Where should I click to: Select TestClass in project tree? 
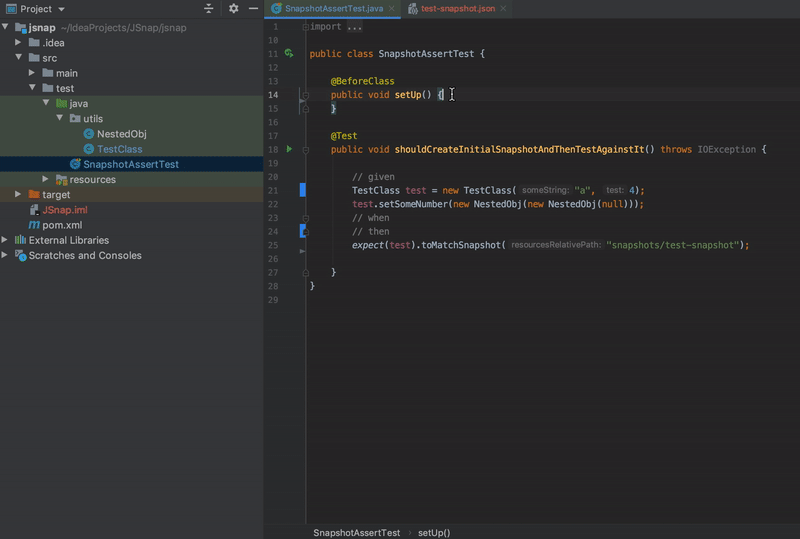pyautogui.click(x=119, y=149)
